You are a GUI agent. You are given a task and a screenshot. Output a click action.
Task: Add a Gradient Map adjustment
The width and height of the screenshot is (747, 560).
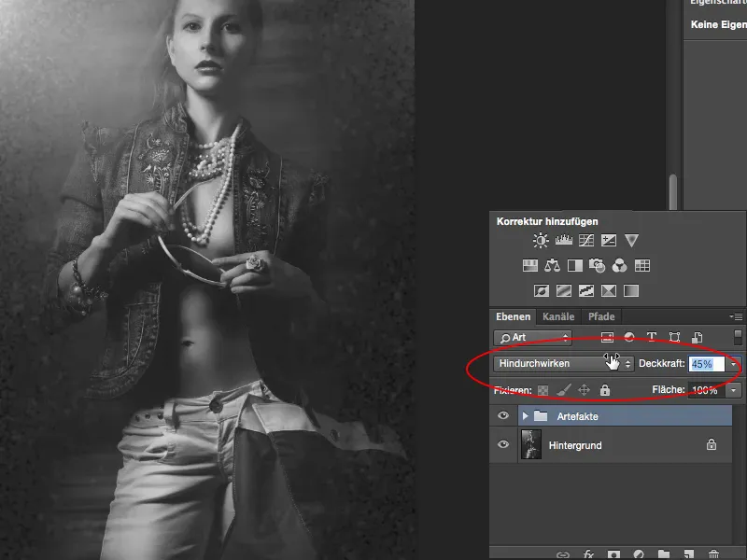pyautogui.click(x=631, y=290)
